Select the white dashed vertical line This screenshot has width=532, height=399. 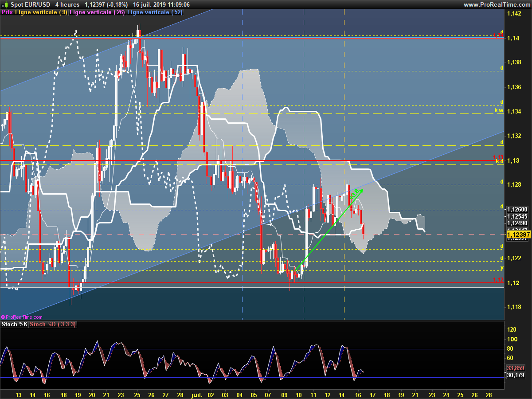pyautogui.click(x=304, y=164)
